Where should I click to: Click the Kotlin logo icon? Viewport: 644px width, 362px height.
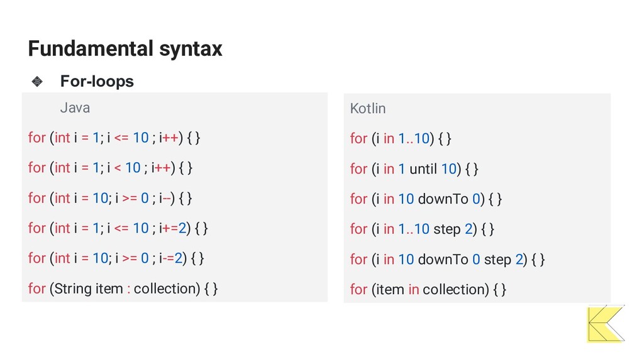(606, 324)
